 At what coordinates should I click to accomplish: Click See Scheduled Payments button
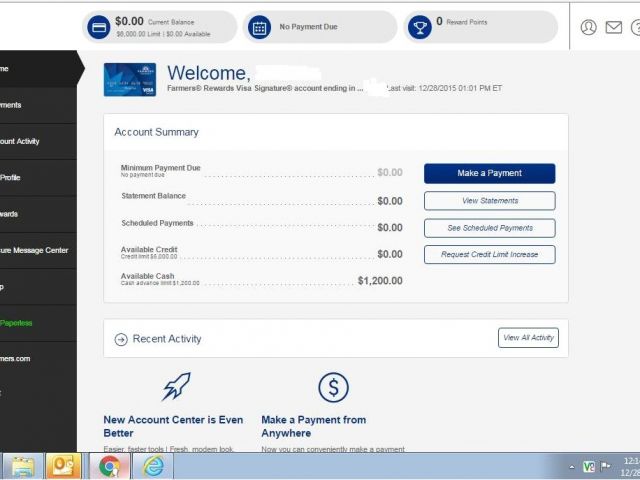489,228
